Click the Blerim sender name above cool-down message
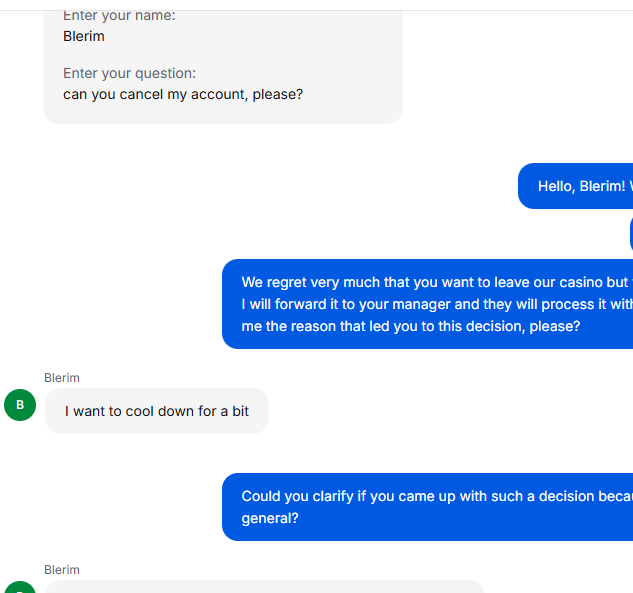The width and height of the screenshot is (633, 593). click(62, 377)
